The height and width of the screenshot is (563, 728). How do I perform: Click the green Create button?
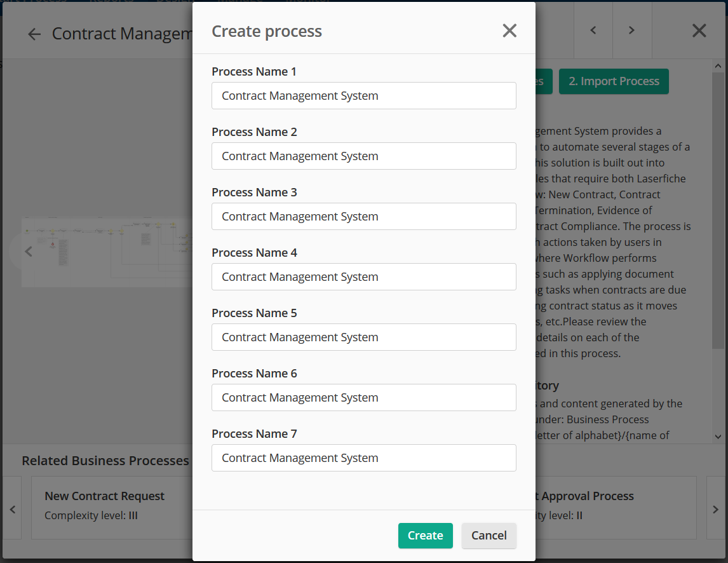click(x=425, y=536)
